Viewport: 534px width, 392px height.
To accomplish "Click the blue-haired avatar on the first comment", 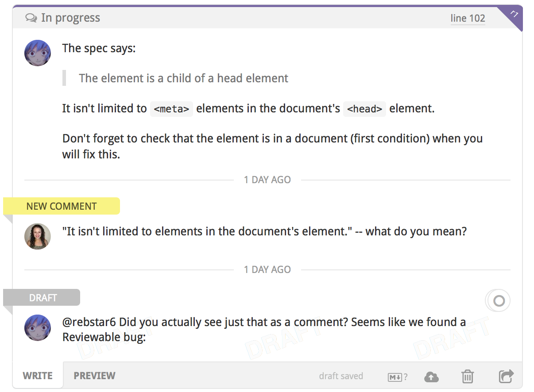I will coord(38,53).
